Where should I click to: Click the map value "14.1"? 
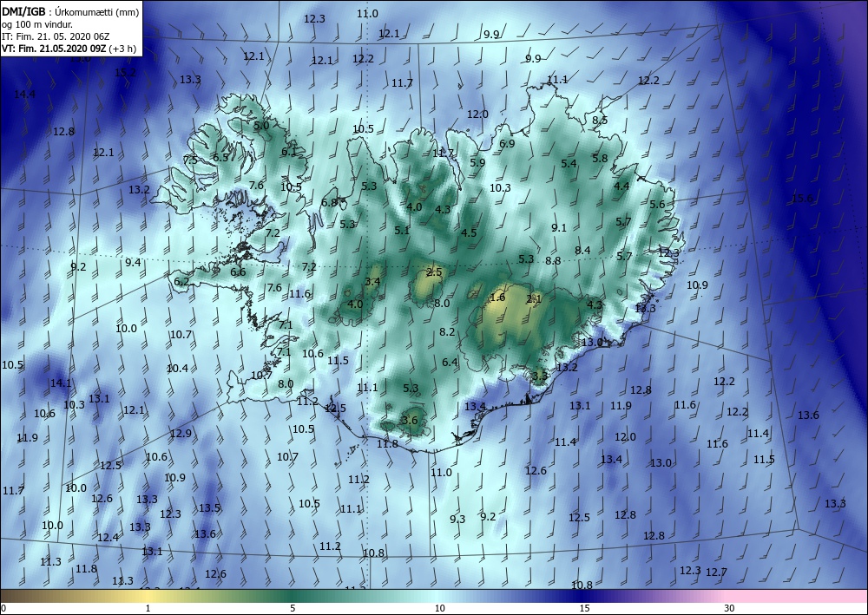point(61,383)
